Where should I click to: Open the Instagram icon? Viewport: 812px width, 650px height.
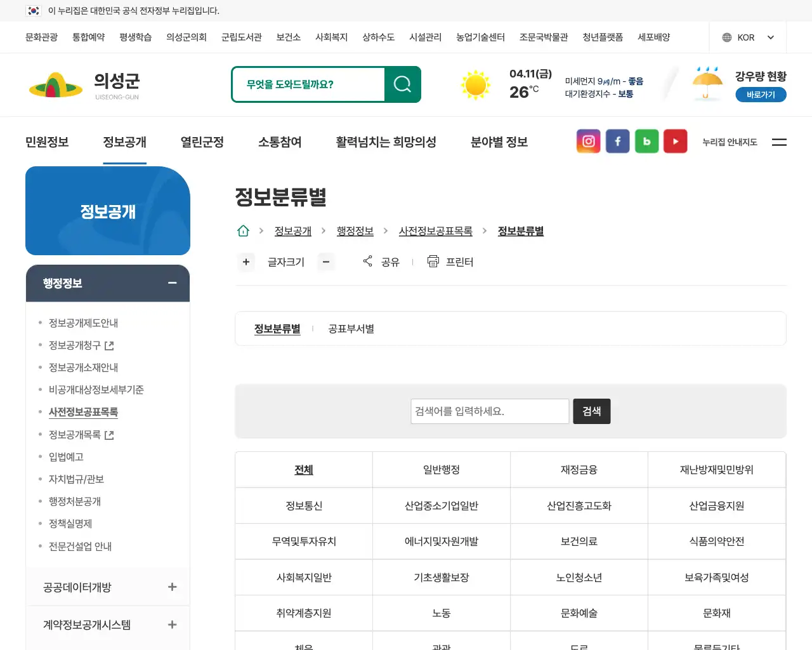(588, 141)
